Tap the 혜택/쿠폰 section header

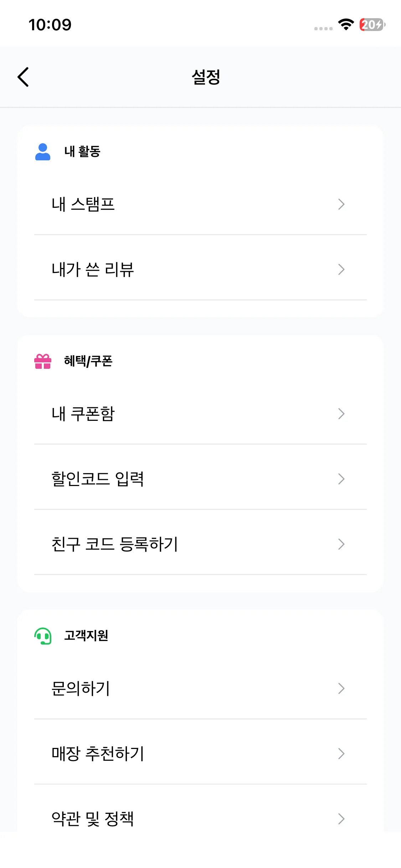88,361
